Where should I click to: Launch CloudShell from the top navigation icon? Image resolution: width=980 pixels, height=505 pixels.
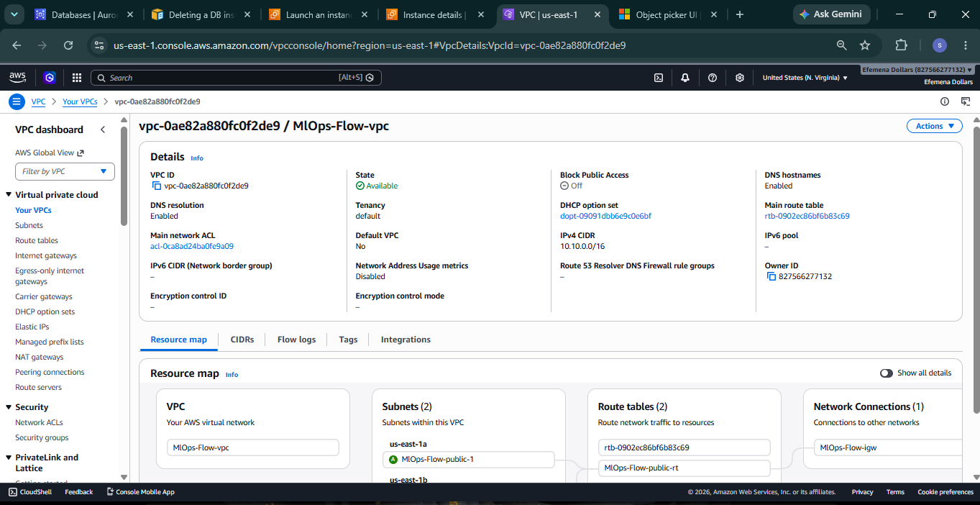(658, 78)
